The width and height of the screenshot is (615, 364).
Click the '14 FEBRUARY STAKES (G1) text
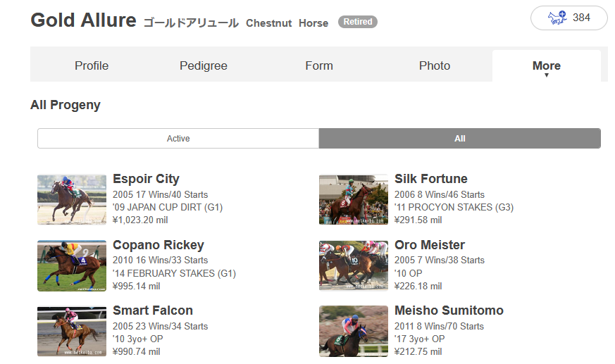click(x=174, y=273)
